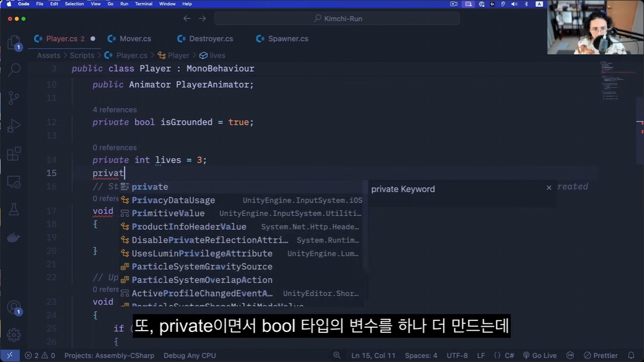Click the Go Live status button
This screenshot has width=644, height=362.
click(539, 355)
